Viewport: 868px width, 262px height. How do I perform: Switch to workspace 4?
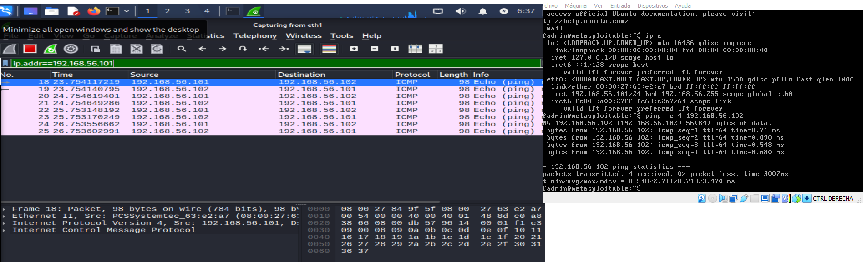tap(207, 11)
